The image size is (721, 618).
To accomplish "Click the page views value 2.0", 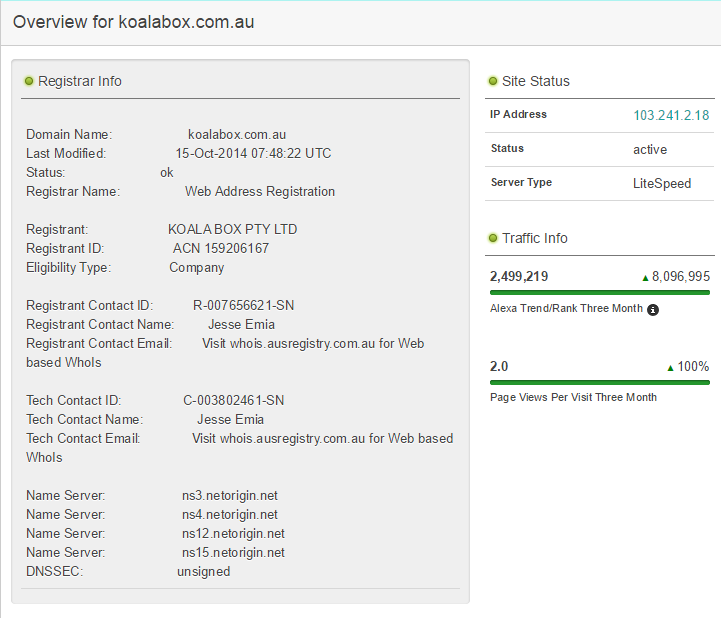I will pyautogui.click(x=499, y=367).
